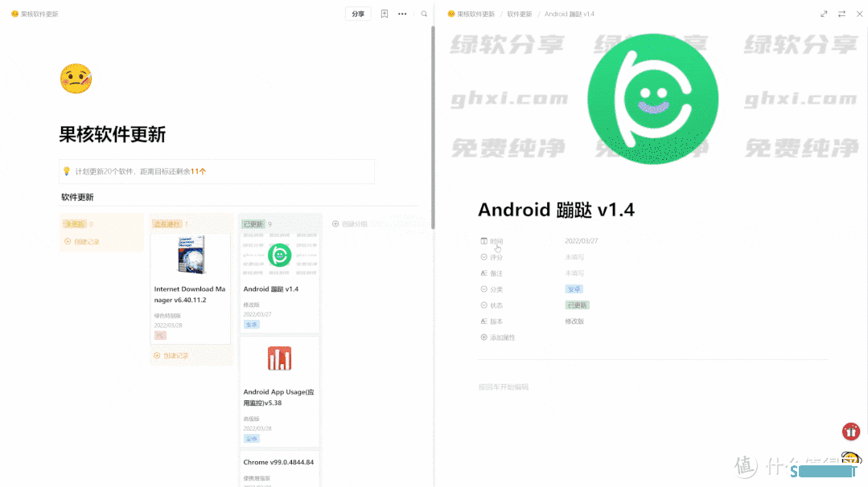The image size is (868, 487).
Task: Click the 2022/03/28 date on Internet Download Manager card
Action: click(168, 325)
